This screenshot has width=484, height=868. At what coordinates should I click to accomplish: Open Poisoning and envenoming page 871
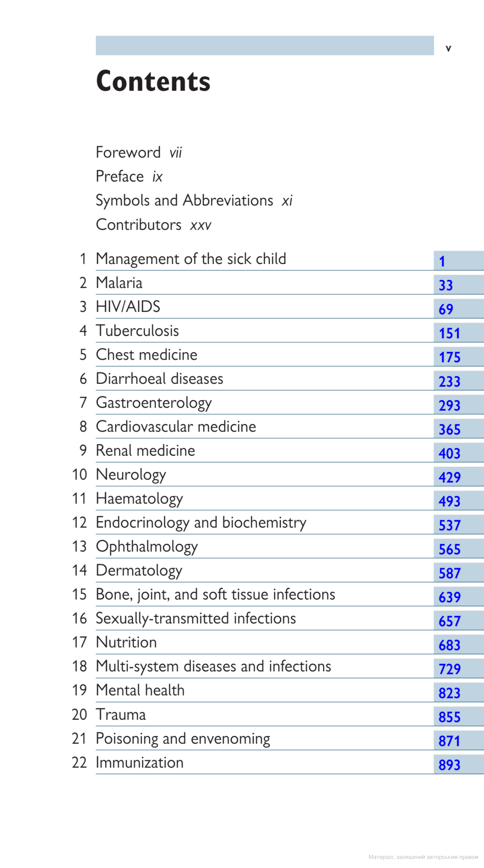449,741
